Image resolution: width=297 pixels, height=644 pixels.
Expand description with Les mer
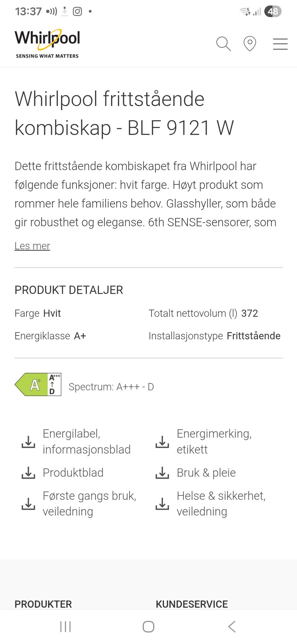click(32, 246)
